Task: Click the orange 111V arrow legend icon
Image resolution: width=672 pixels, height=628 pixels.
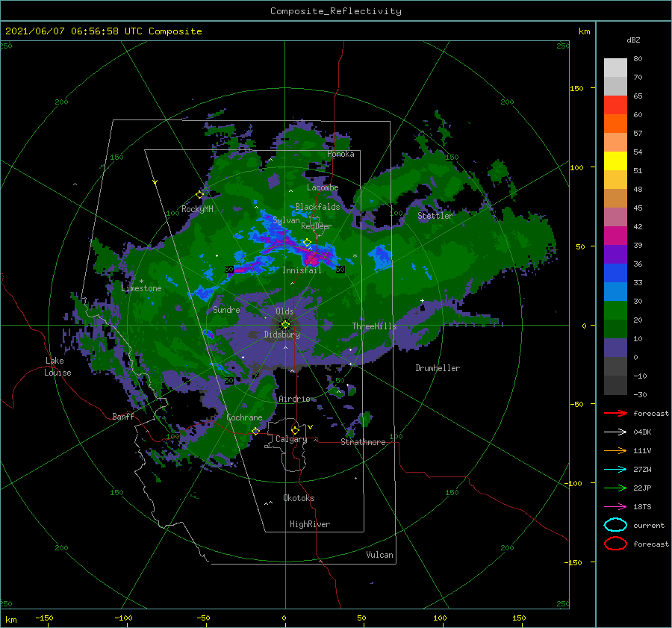Action: (615, 450)
